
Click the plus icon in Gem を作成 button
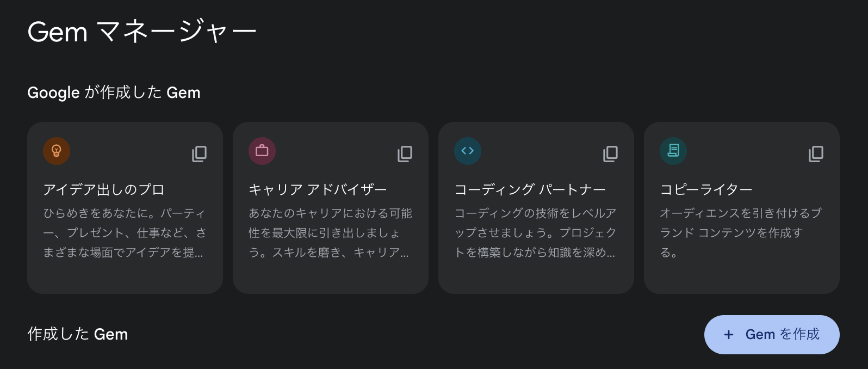(729, 335)
